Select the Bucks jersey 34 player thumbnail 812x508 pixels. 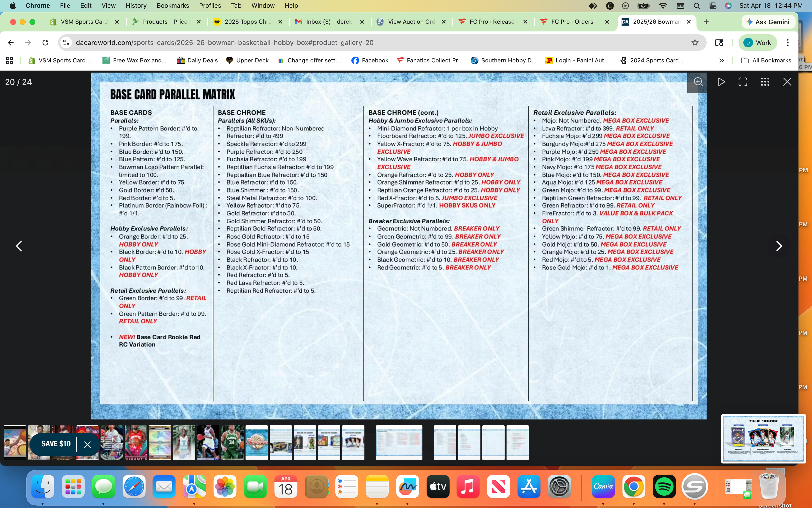(x=232, y=442)
